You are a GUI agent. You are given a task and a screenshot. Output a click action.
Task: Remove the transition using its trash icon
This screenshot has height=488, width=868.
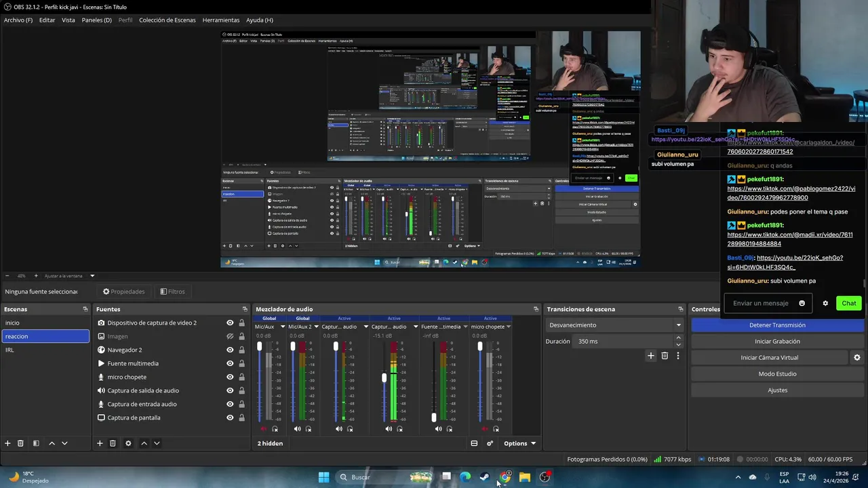[665, 355]
